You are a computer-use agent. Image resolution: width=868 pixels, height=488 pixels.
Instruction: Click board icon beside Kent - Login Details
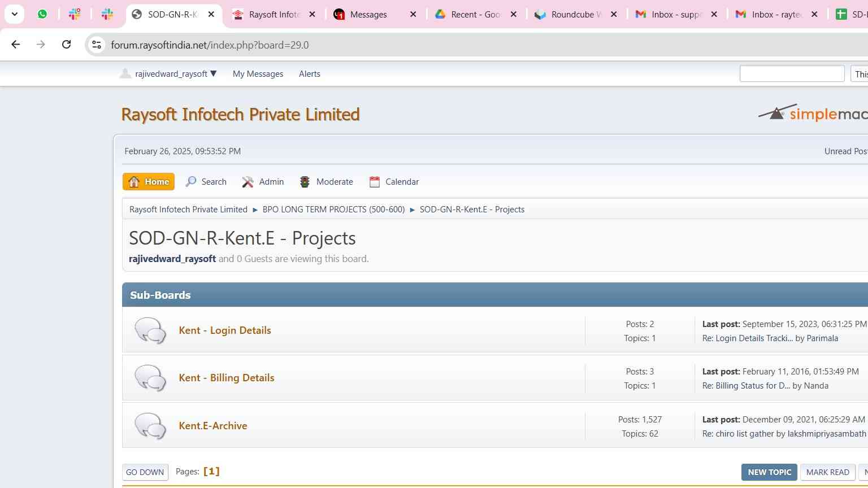[150, 330]
